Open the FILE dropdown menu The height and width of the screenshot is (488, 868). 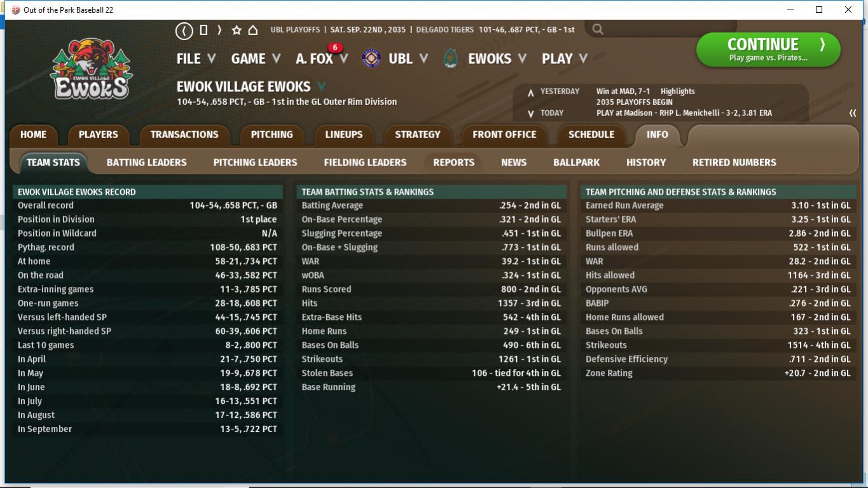(x=196, y=59)
